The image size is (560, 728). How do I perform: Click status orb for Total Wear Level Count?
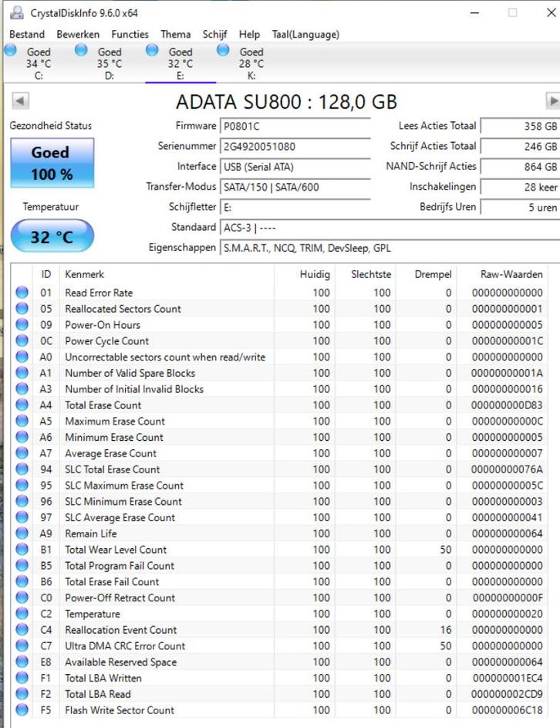22,549
